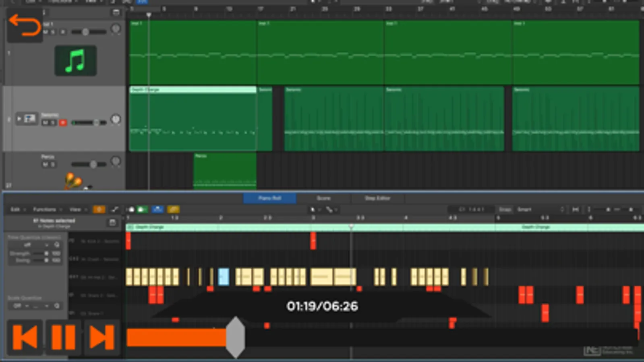Switch to the Step Editor tab
This screenshot has width=644, height=362.
(x=377, y=198)
